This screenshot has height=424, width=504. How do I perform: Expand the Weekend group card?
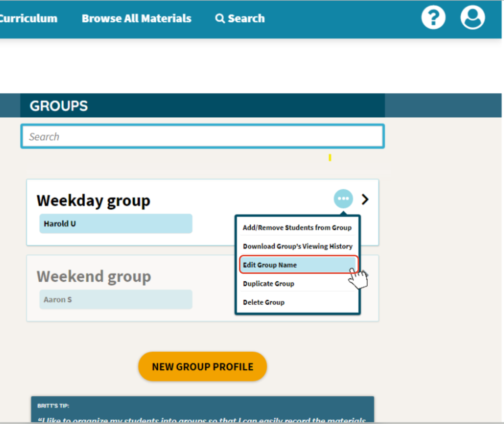click(x=94, y=276)
